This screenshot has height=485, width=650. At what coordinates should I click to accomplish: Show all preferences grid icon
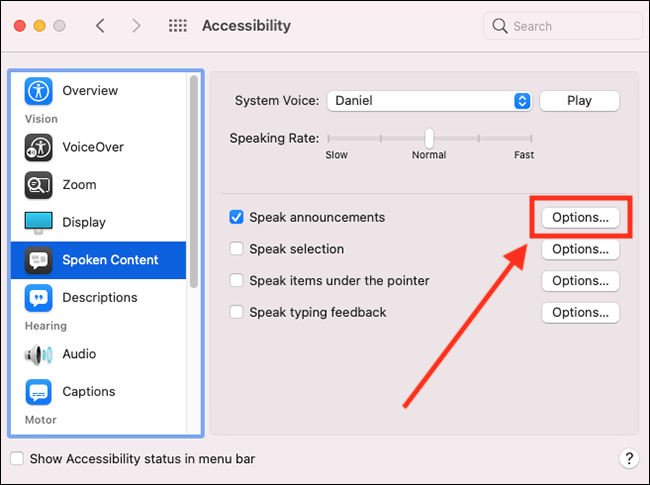[177, 26]
